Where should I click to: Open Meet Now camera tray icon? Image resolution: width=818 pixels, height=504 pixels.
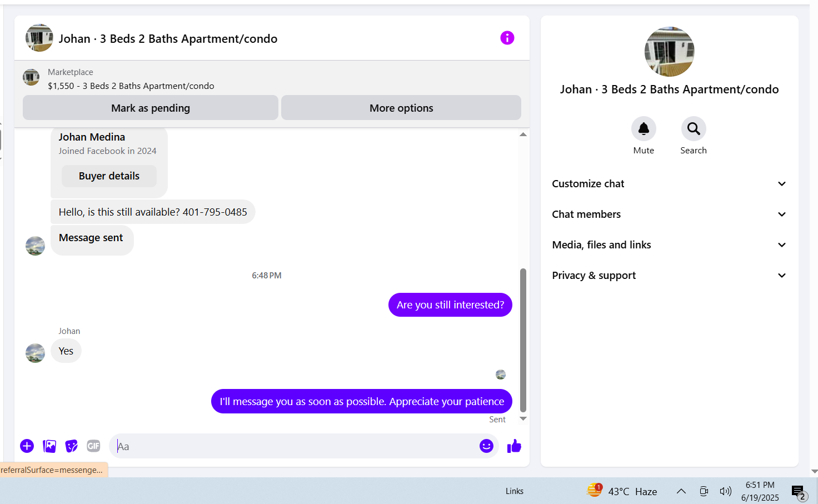pos(704,491)
